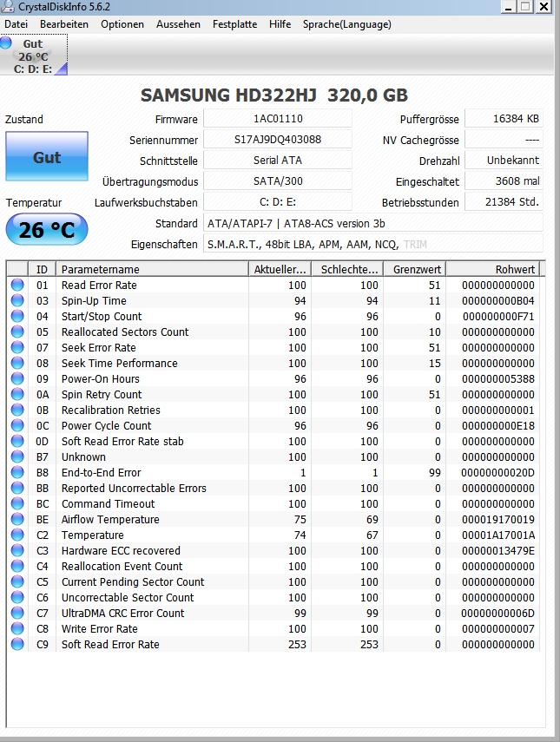Click the Grenzwert column header
Image resolution: width=560 pixels, height=742 pixels.
click(415, 269)
